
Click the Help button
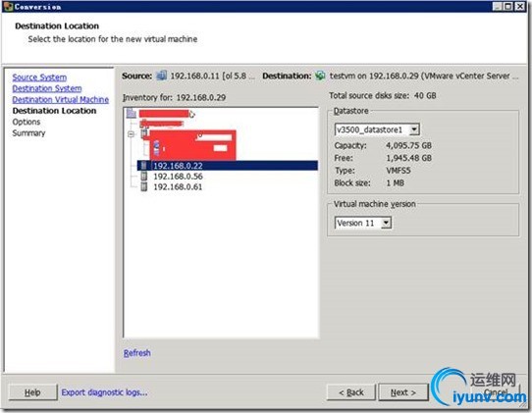click(x=32, y=392)
